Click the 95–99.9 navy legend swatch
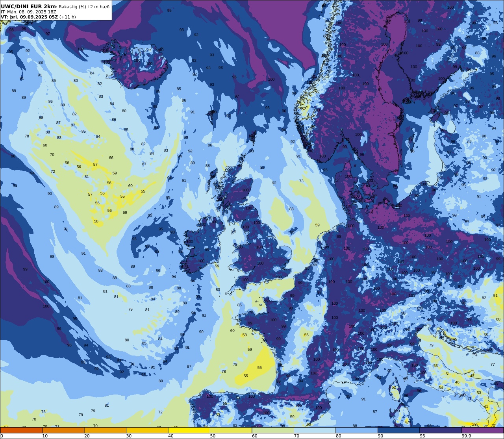The height and width of the screenshot is (439, 504). click(441, 430)
